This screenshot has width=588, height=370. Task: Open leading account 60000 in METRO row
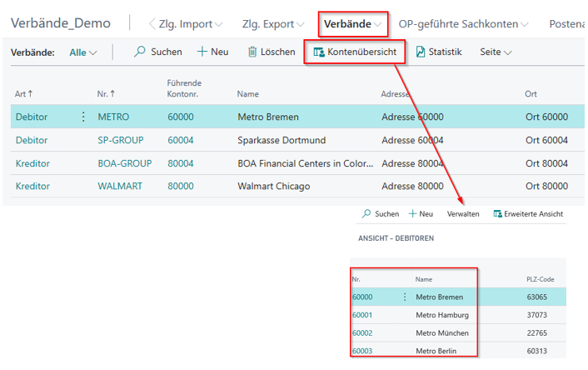pyautogui.click(x=181, y=117)
